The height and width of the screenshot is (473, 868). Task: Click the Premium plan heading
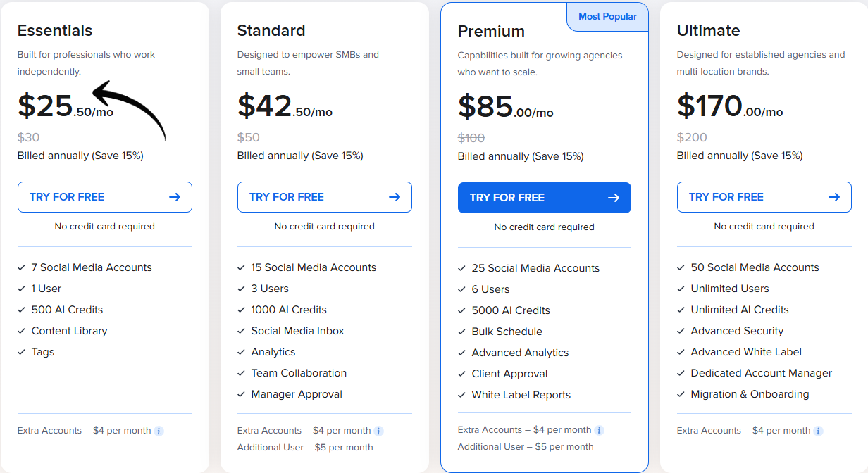[491, 31]
